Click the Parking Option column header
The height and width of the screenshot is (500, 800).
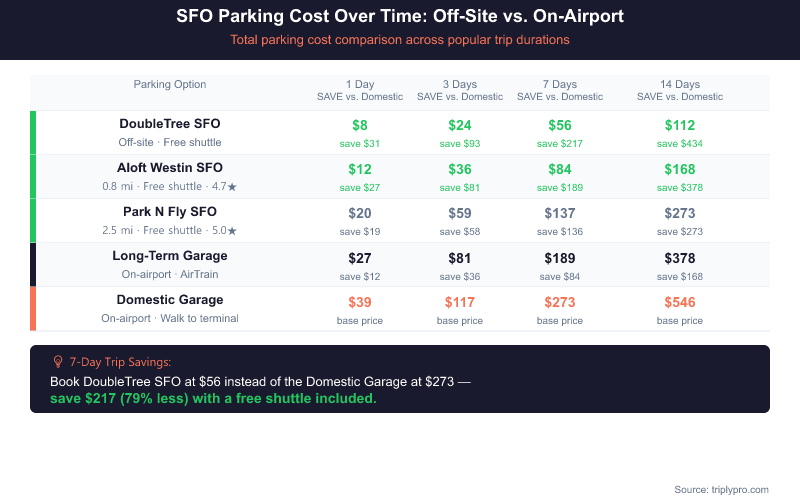click(170, 84)
